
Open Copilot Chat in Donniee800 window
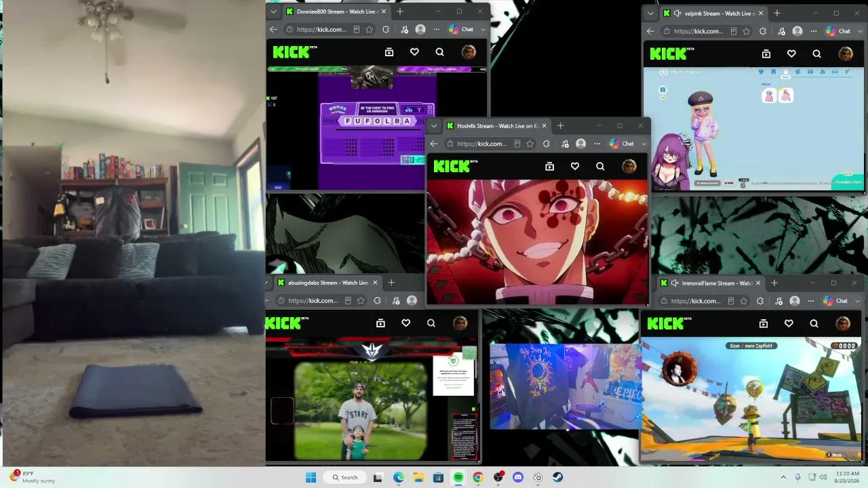click(461, 30)
